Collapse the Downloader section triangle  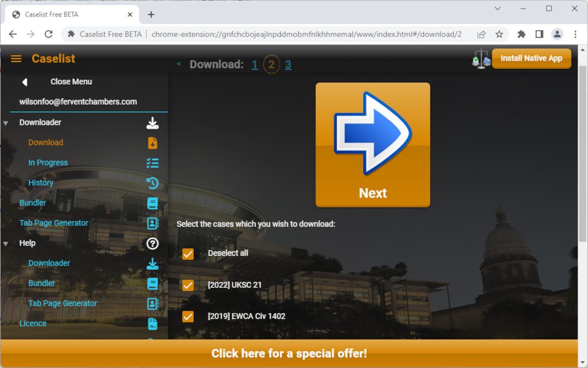point(6,123)
